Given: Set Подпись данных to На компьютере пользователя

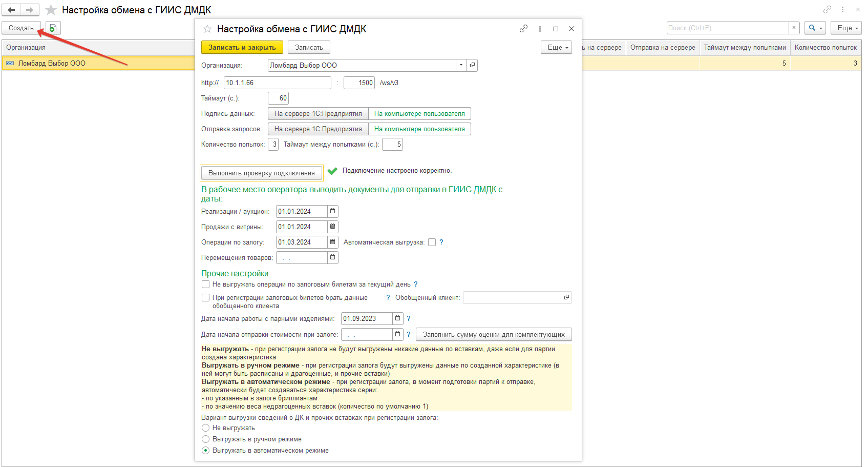Looking at the screenshot, I should pyautogui.click(x=419, y=113).
